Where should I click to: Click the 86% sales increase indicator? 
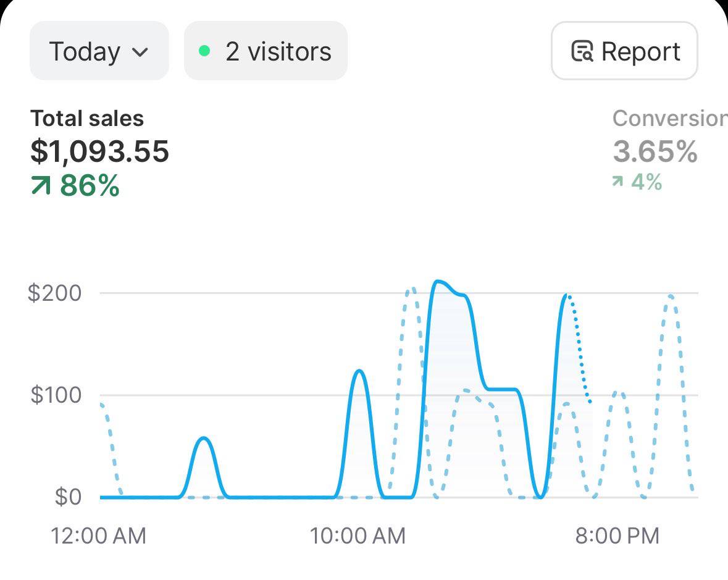[75, 185]
